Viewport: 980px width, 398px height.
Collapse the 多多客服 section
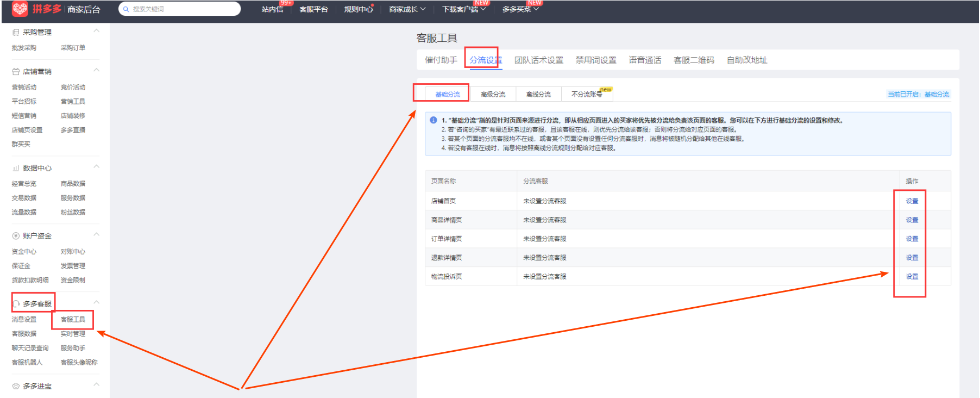click(96, 302)
